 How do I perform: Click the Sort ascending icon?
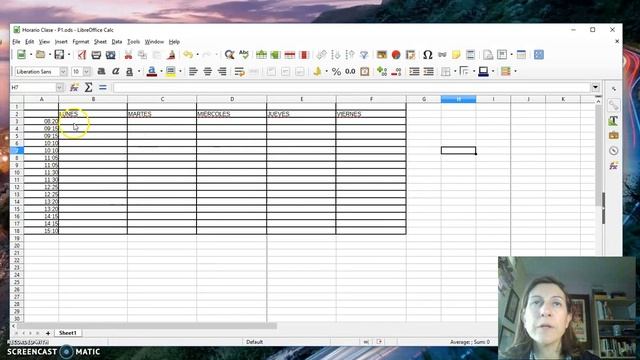click(336, 55)
